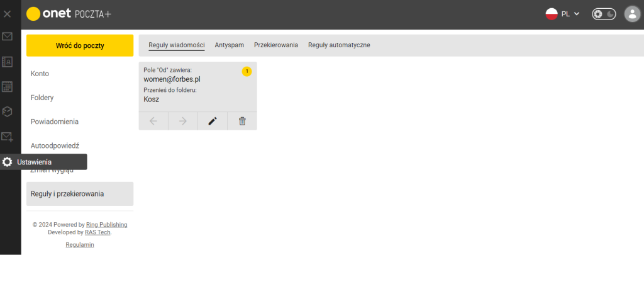Image resolution: width=644 pixels, height=306 pixels.
Task: Close the sidebar with the X icon
Action: click(7, 14)
